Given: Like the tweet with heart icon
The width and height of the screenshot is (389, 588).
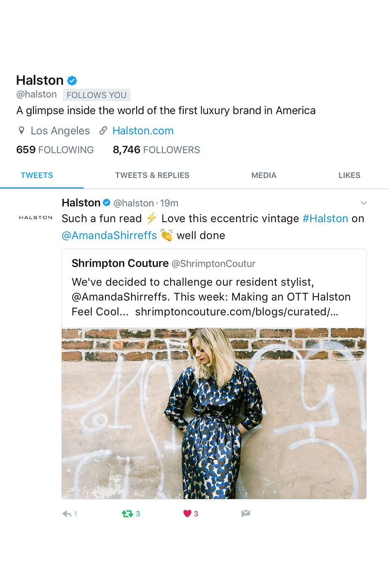Looking at the screenshot, I should 187,513.
